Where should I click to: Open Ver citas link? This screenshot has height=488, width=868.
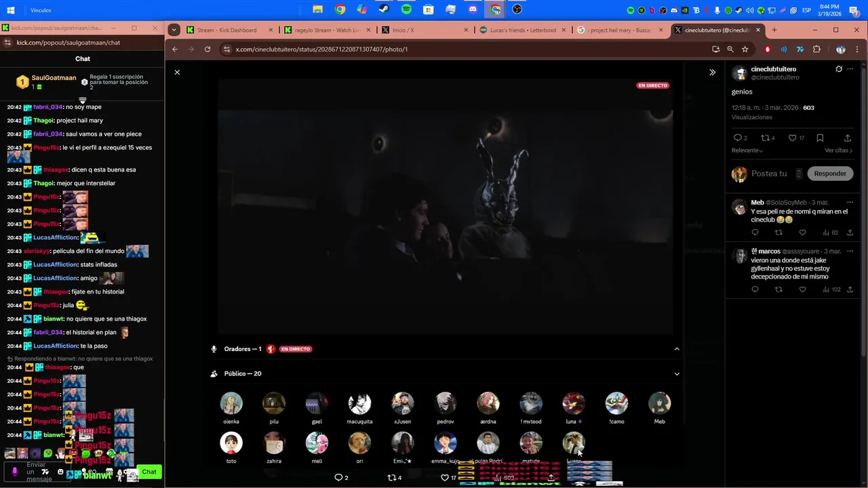coord(839,150)
